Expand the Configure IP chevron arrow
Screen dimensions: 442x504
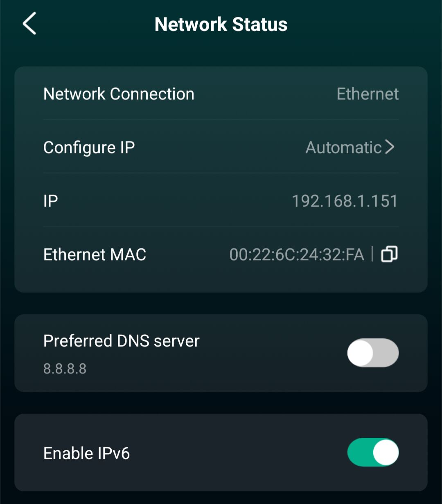(390, 147)
